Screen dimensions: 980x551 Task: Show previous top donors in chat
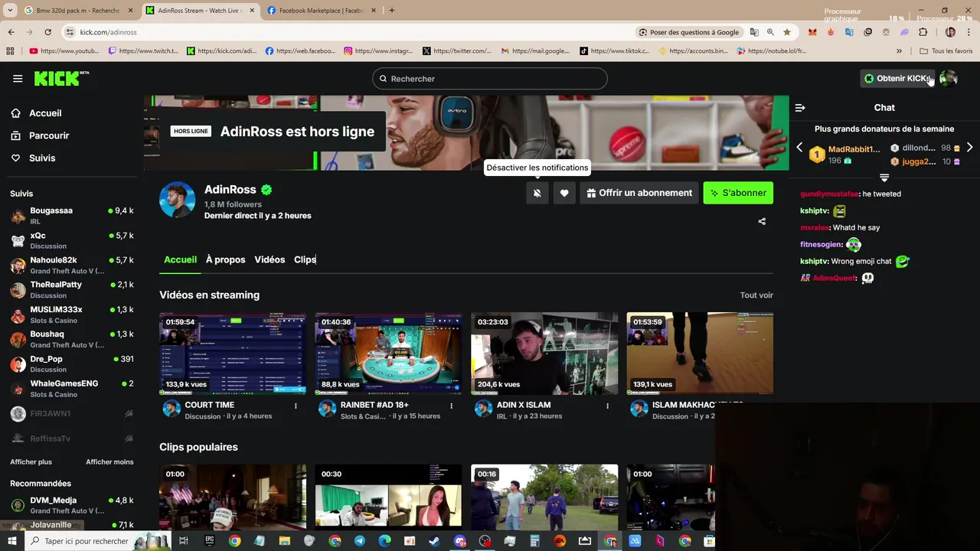[x=799, y=147]
